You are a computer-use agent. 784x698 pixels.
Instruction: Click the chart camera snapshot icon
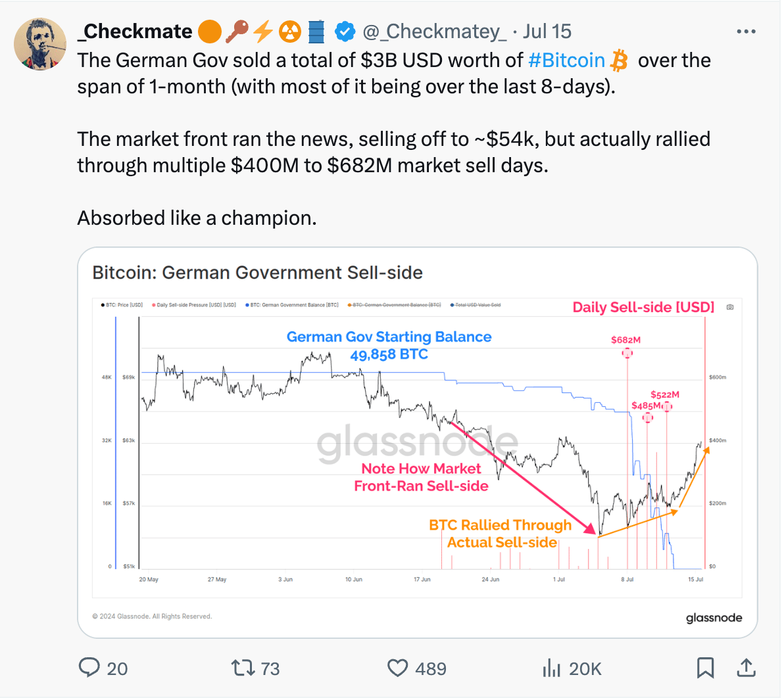pos(730,308)
